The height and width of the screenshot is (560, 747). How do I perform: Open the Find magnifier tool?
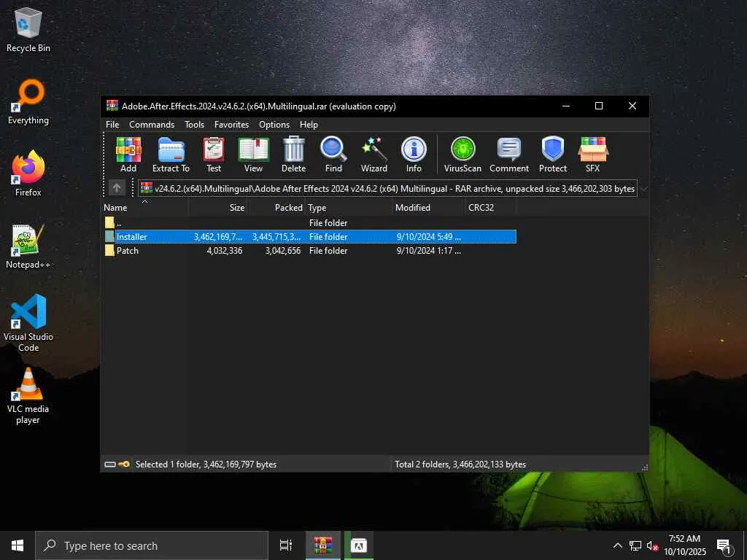tap(333, 155)
